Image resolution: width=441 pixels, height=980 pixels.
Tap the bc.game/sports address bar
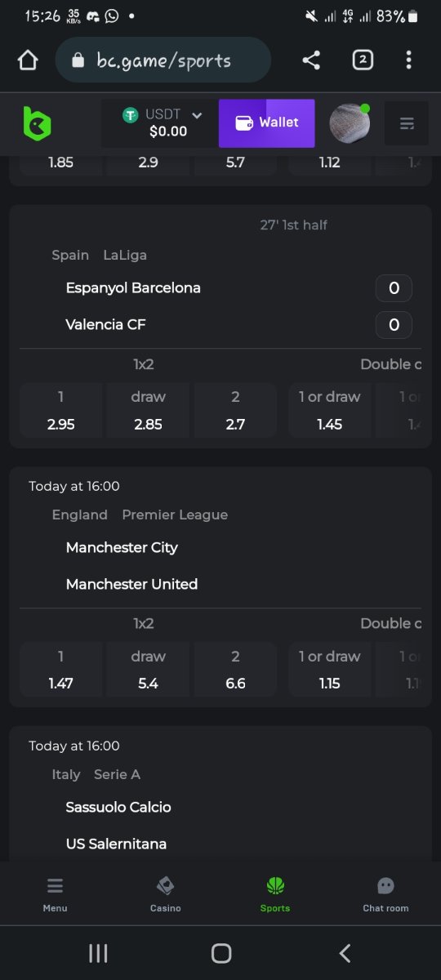pyautogui.click(x=163, y=60)
